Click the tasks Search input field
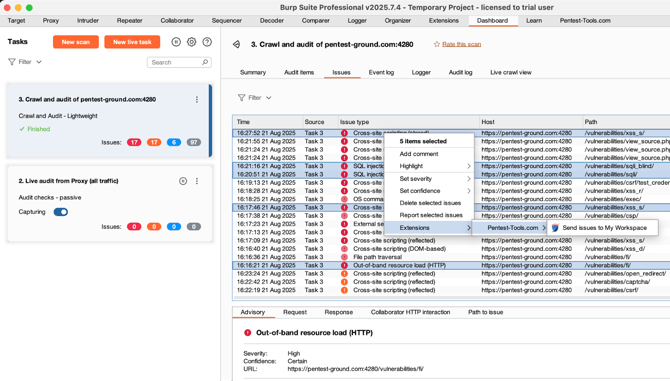This screenshot has height=381, width=670. pos(179,62)
